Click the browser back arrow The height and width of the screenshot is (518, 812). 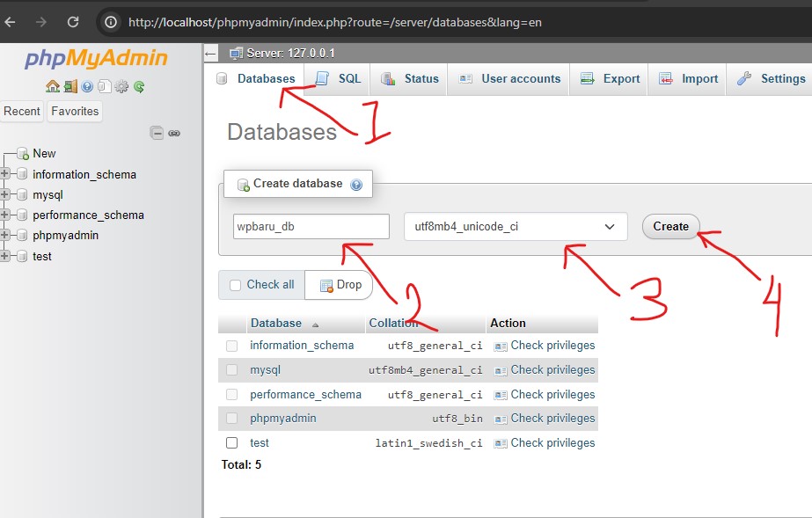click(x=10, y=22)
